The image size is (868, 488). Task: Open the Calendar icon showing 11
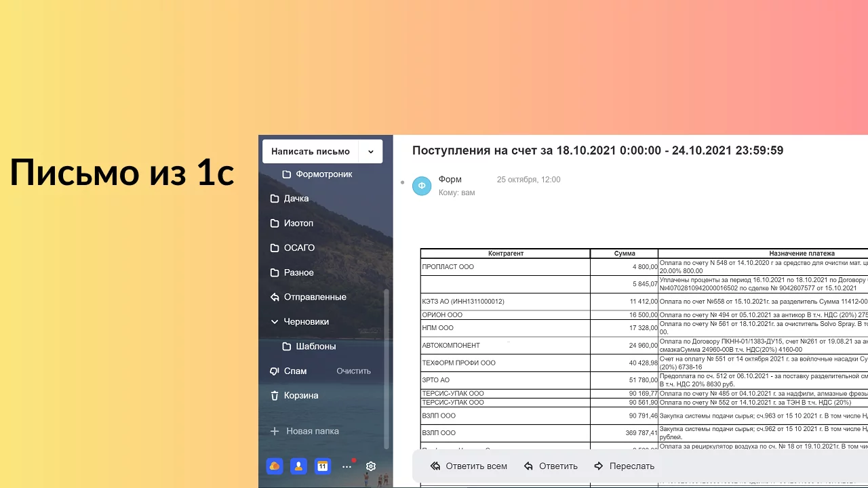point(323,466)
